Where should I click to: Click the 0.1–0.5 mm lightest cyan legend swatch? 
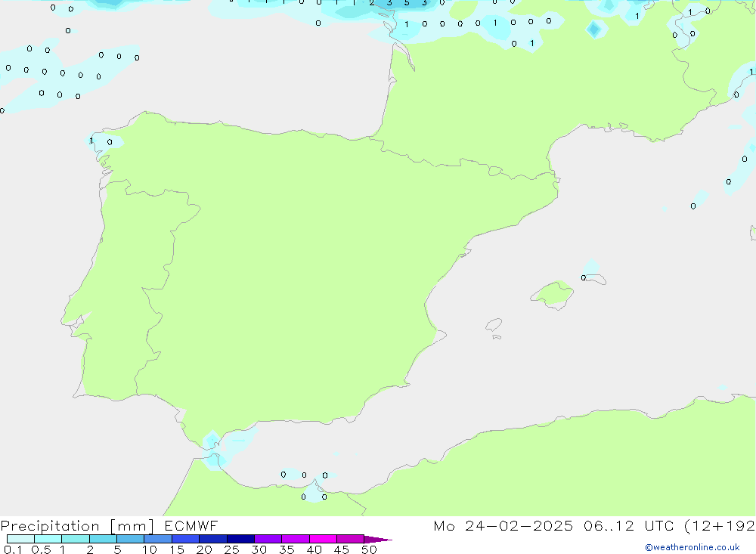(20, 539)
